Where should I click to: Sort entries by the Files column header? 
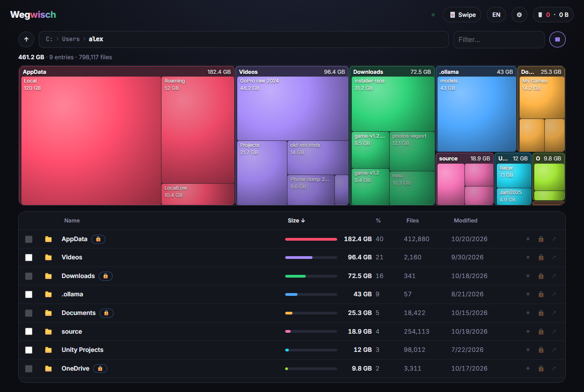tap(412, 221)
